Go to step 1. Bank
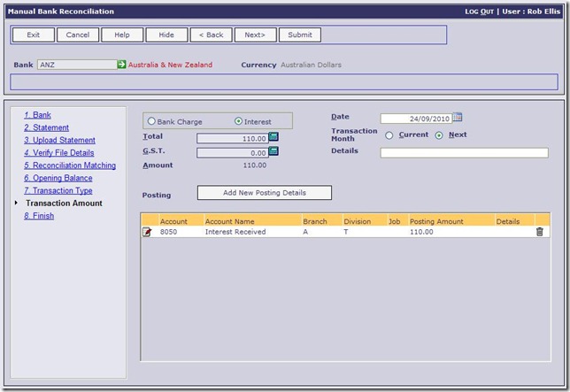 point(37,115)
